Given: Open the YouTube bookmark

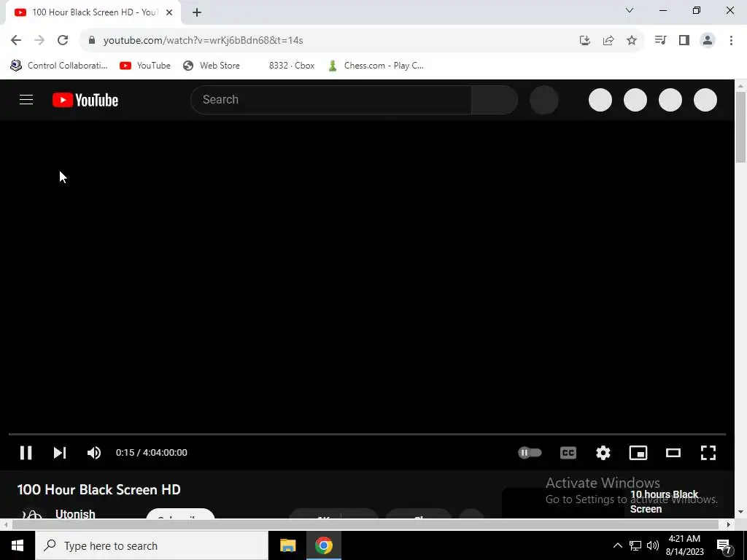Looking at the screenshot, I should tap(145, 65).
